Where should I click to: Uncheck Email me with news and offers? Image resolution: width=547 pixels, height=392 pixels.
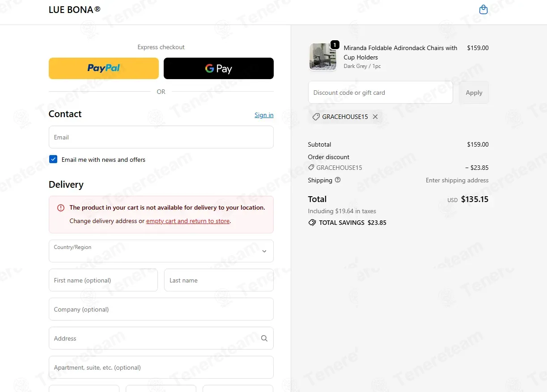[x=53, y=159]
